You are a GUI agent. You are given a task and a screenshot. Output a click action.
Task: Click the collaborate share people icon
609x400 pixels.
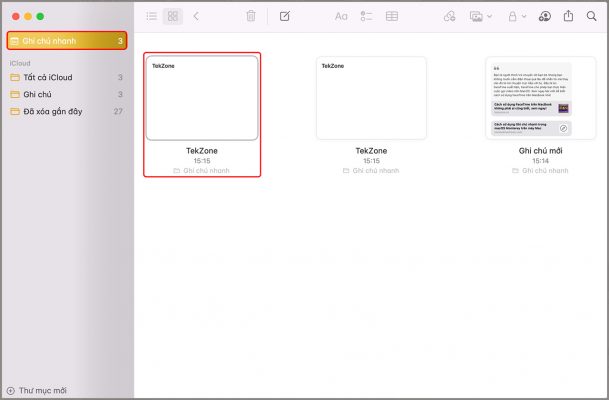pyautogui.click(x=545, y=16)
